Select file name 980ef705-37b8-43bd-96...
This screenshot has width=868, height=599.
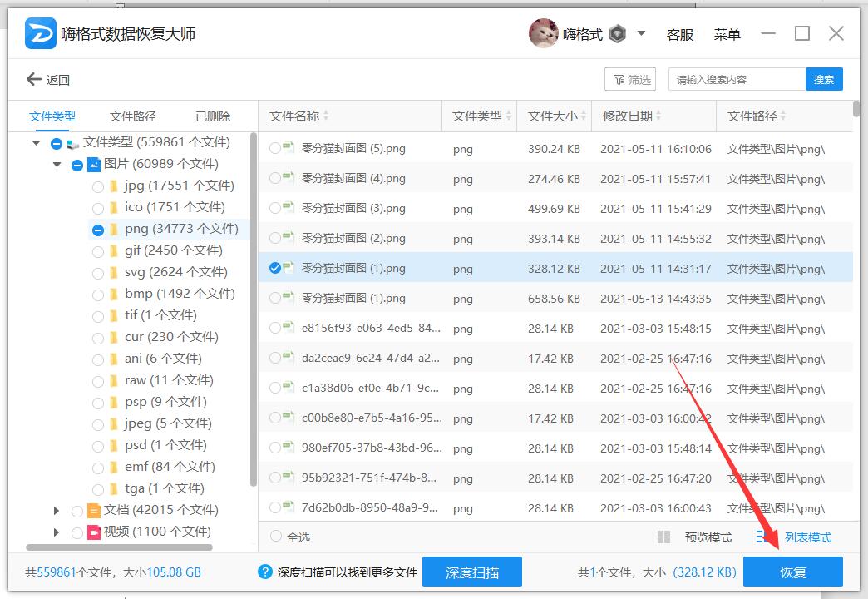[372, 448]
